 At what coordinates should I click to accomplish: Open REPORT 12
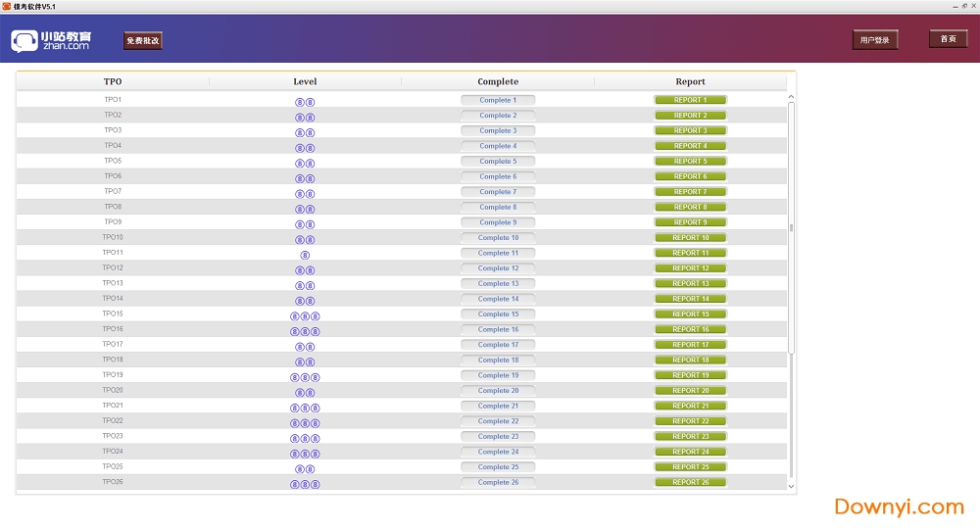tap(690, 268)
